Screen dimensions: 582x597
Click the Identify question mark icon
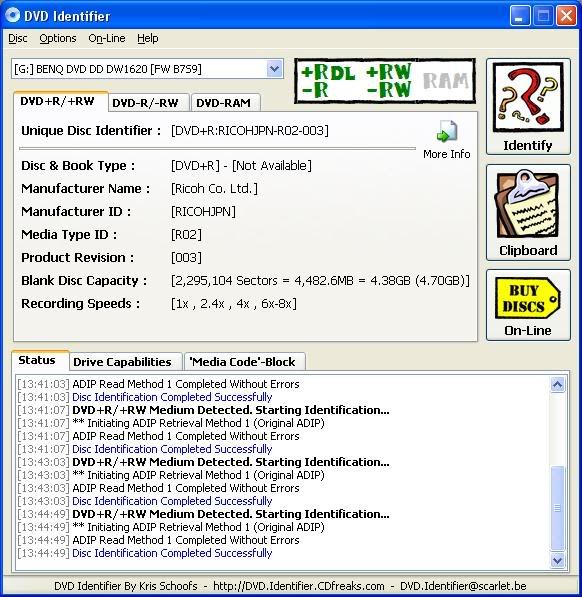coord(528,97)
